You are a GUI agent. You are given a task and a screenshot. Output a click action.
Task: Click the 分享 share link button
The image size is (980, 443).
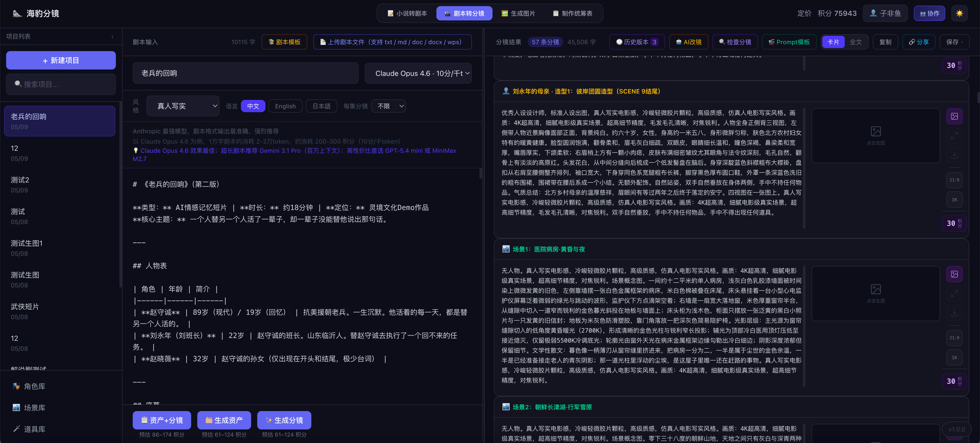pos(919,42)
